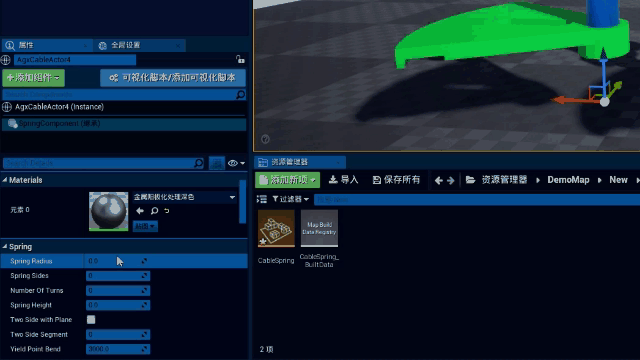Screen dimensions: 640x360
Task: Reset material to default with undo arrow
Action: [167, 211]
